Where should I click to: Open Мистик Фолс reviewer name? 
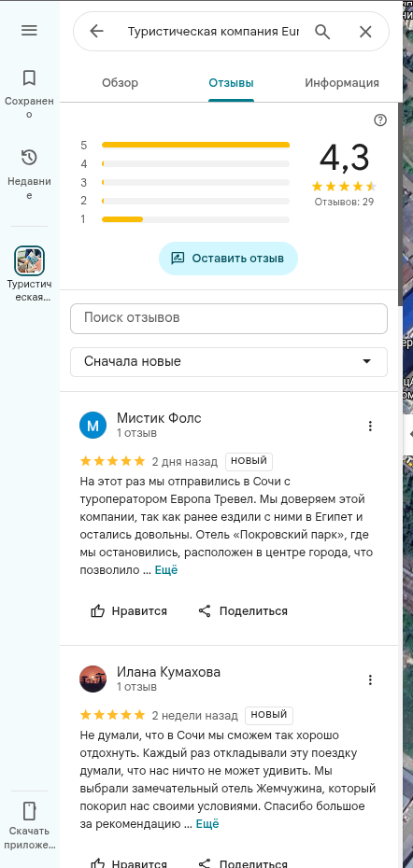pos(159,418)
